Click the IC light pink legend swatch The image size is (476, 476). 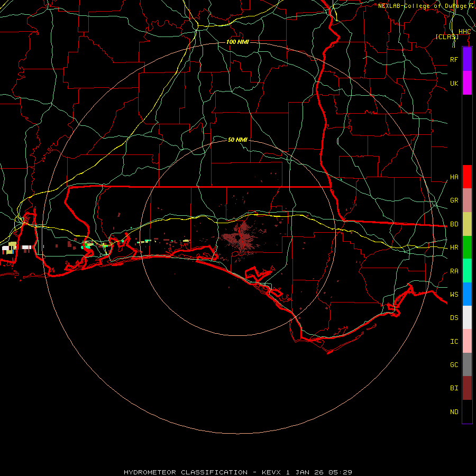click(467, 341)
